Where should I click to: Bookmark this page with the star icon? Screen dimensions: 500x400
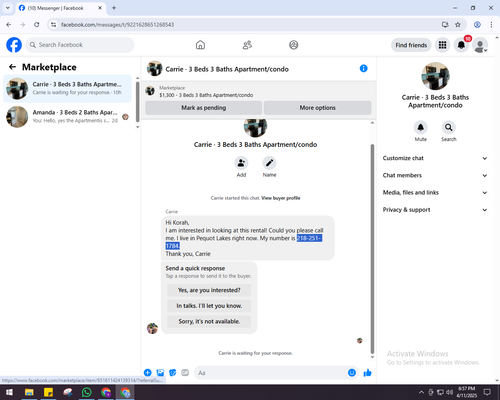[458, 24]
